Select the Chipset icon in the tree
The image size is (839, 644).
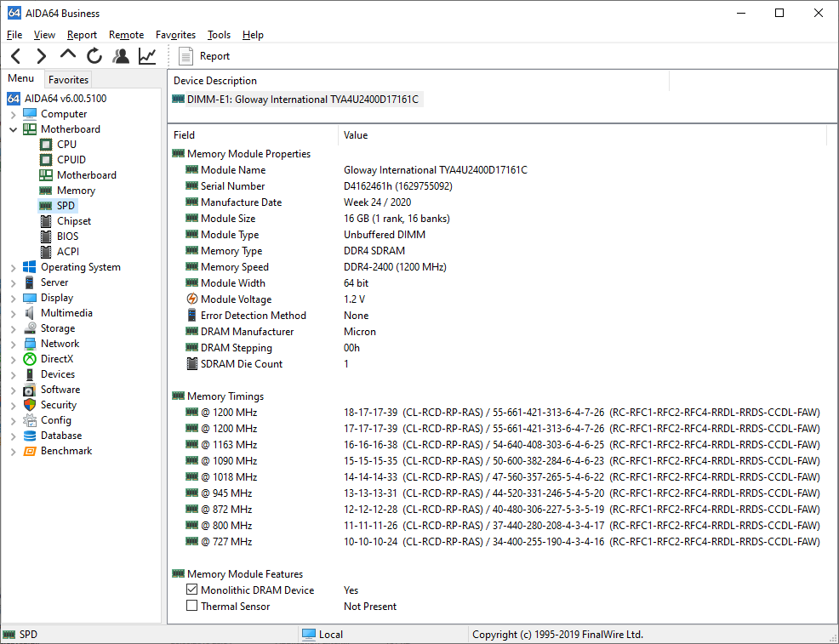pos(46,221)
